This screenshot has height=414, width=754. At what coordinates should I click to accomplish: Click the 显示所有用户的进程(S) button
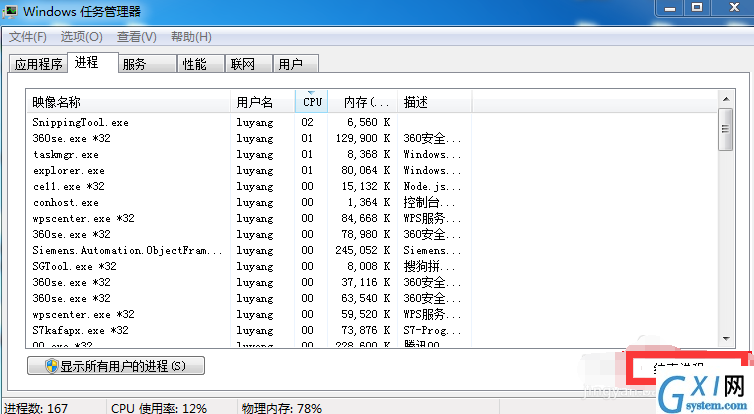tap(116, 366)
